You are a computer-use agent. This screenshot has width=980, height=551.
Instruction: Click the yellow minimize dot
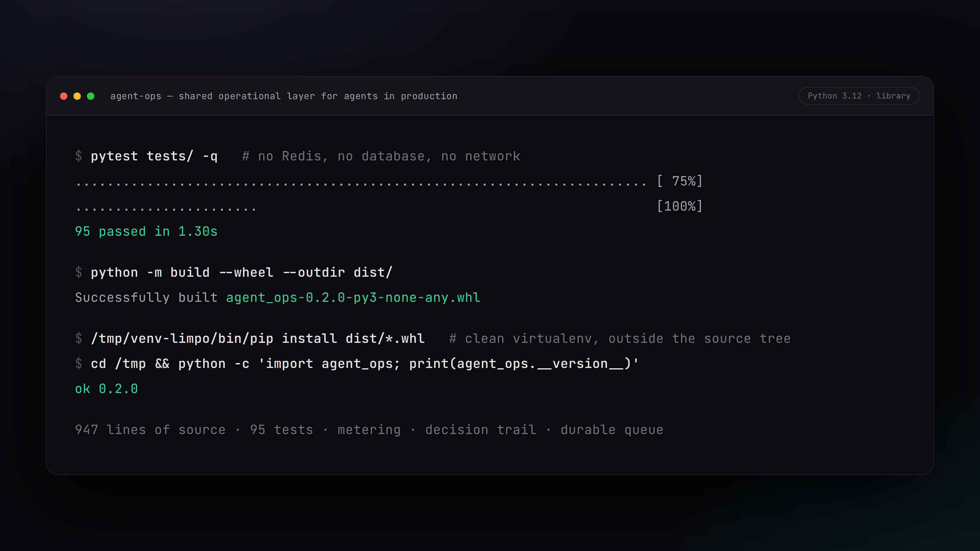pyautogui.click(x=77, y=96)
